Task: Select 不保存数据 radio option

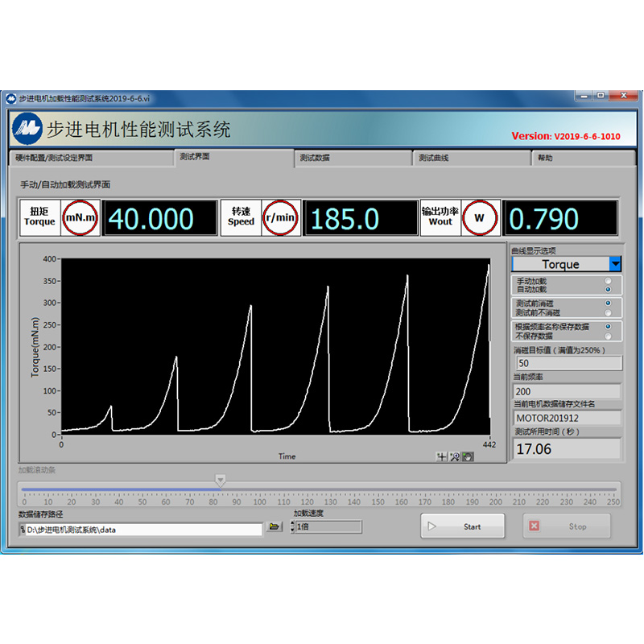Action: 607,336
